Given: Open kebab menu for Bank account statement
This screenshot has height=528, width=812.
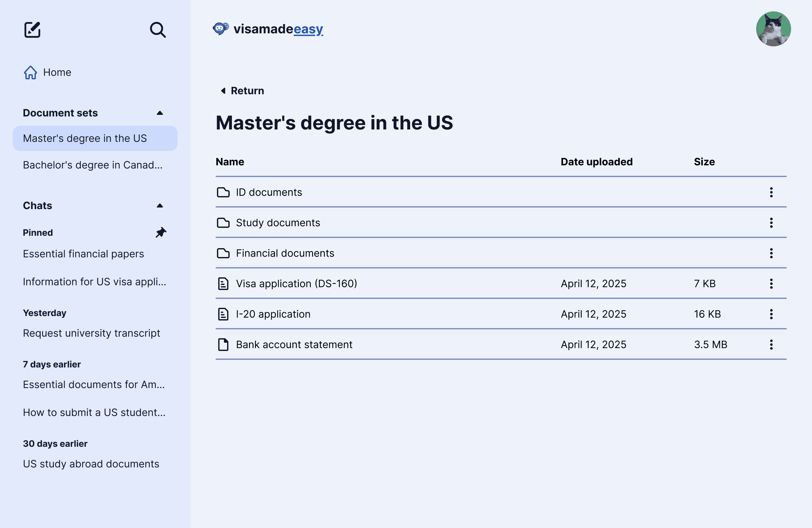Looking at the screenshot, I should click(771, 344).
